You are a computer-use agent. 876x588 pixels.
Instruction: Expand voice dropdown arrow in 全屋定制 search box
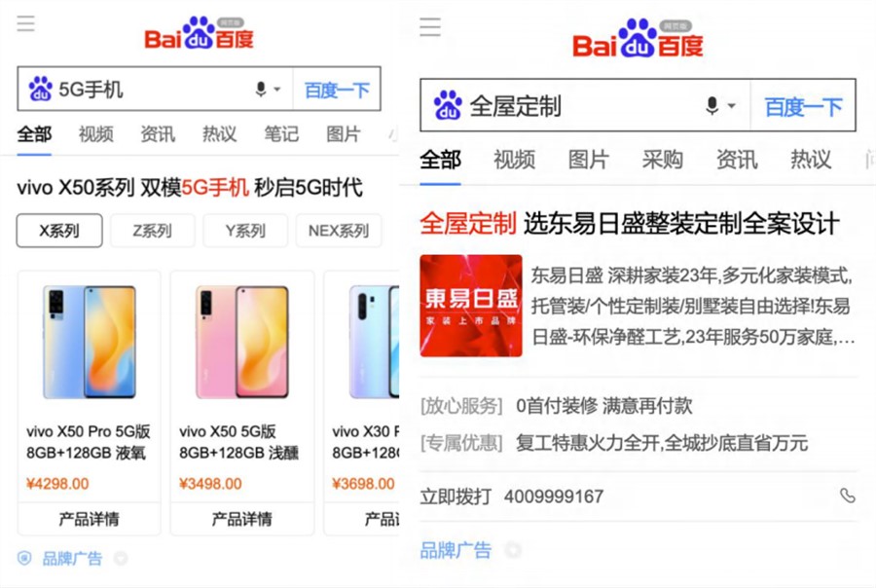[731, 106]
